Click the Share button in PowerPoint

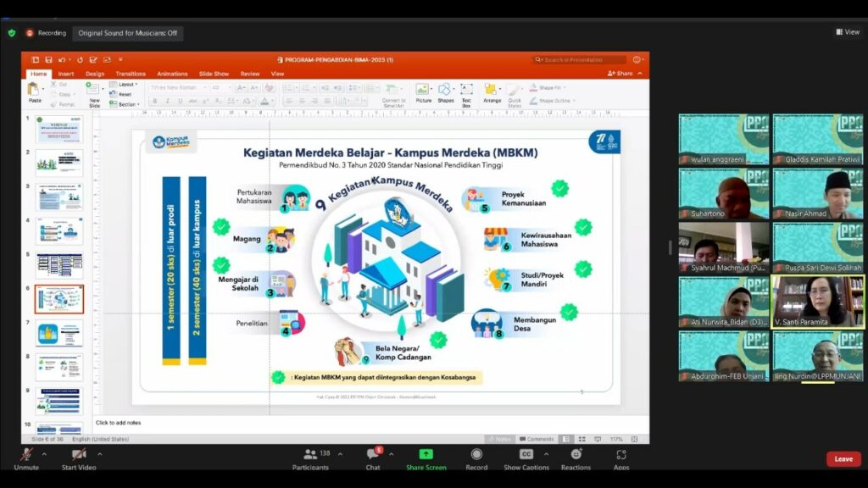pos(620,74)
